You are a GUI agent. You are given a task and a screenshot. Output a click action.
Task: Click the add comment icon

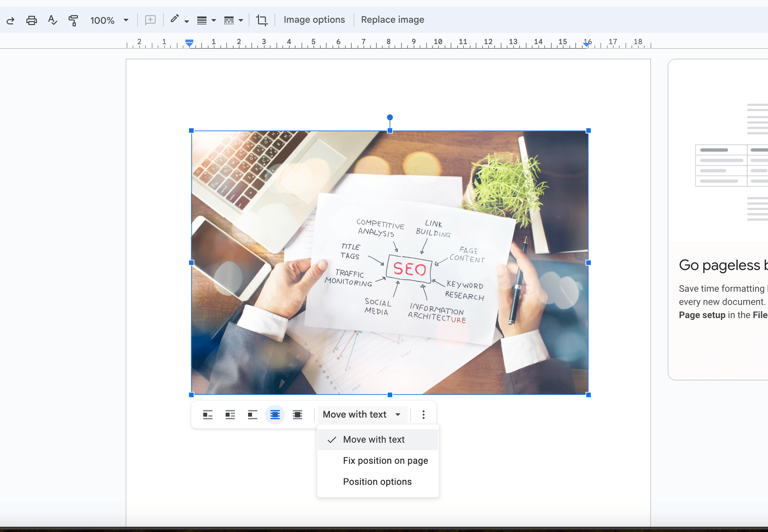150,20
